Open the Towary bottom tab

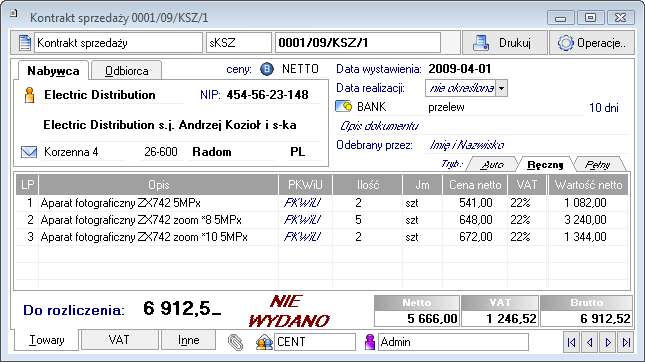click(x=46, y=341)
